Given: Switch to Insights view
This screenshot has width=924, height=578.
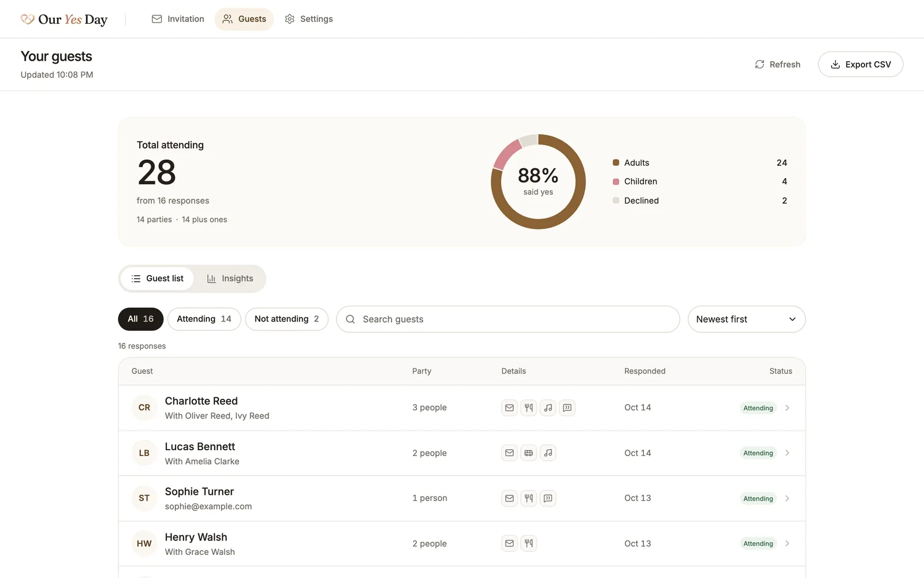Looking at the screenshot, I should click(x=230, y=279).
